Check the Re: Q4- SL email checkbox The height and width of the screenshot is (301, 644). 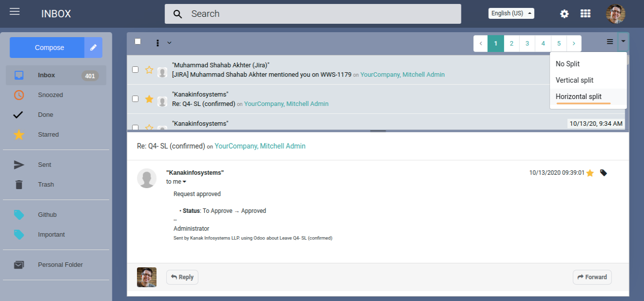pyautogui.click(x=136, y=99)
